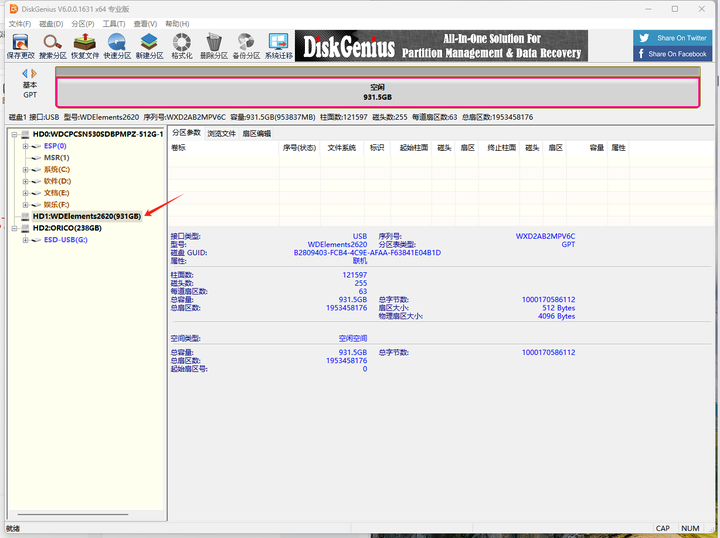Select HD1:WDElements2620(931GB) in disk tree
This screenshot has width=720, height=538.
[x=87, y=216]
